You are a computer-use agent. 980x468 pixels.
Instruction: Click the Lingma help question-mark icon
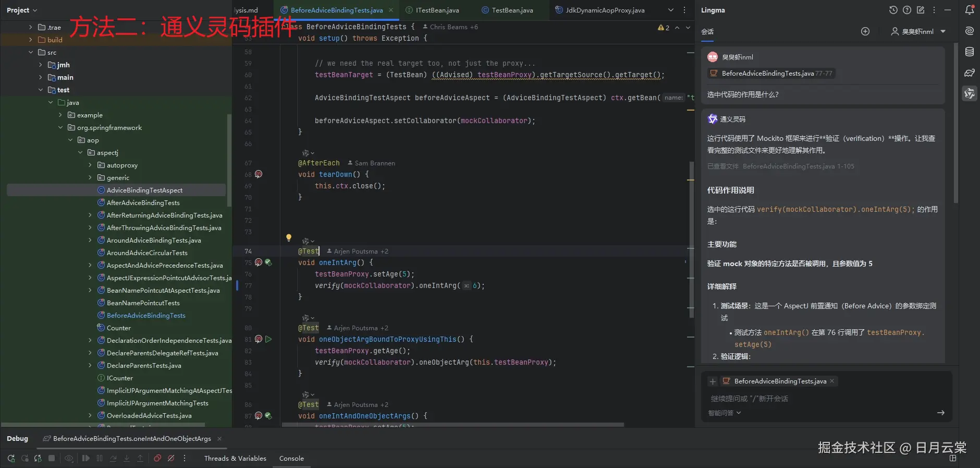906,10
